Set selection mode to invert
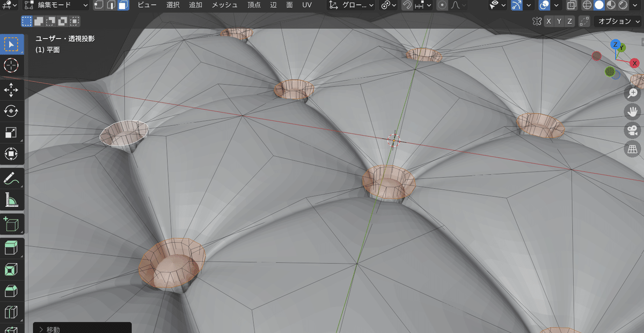Image resolution: width=644 pixels, height=333 pixels. click(63, 21)
